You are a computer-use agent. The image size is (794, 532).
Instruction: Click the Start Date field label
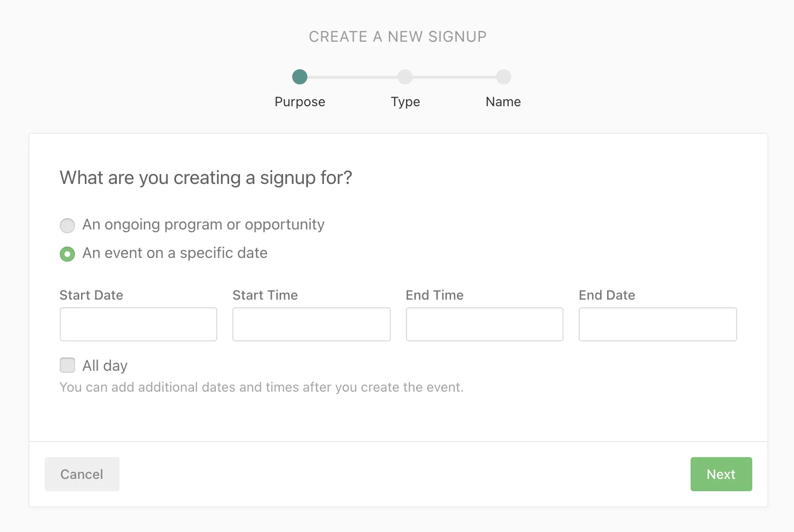tap(92, 295)
